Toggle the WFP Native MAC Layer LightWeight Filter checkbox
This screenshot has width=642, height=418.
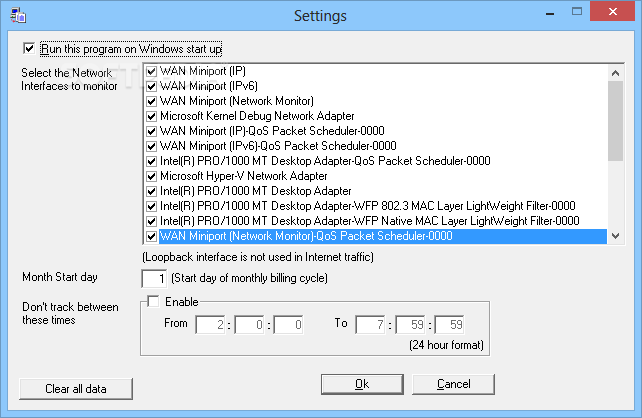click(151, 221)
